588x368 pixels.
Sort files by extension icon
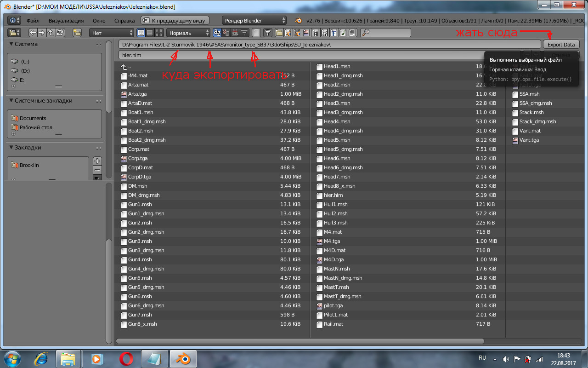(226, 33)
